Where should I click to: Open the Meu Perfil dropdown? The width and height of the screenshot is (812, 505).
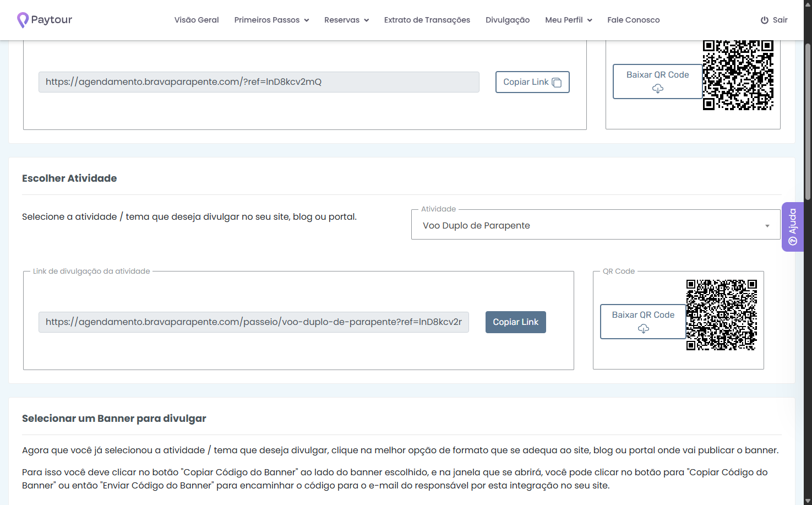click(x=569, y=20)
